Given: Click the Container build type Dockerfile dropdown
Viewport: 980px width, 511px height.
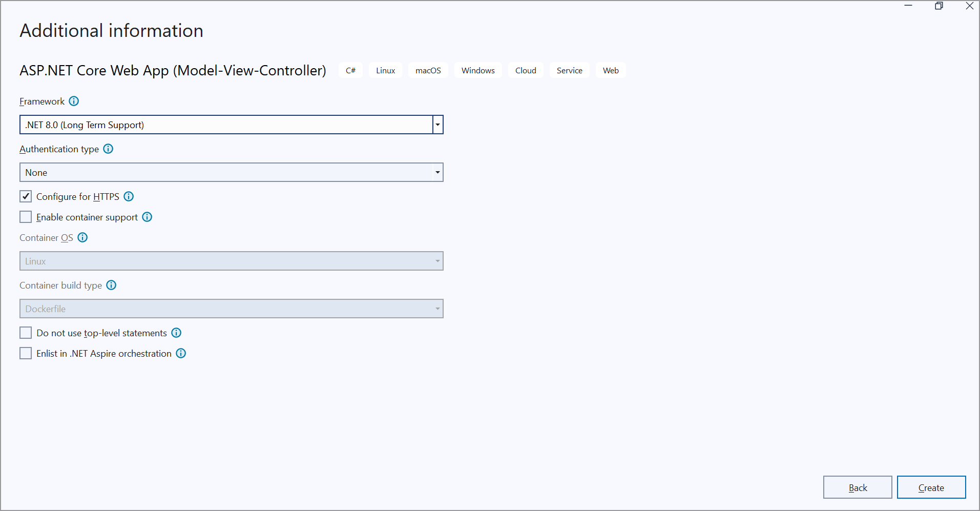Looking at the screenshot, I should pyautogui.click(x=232, y=309).
